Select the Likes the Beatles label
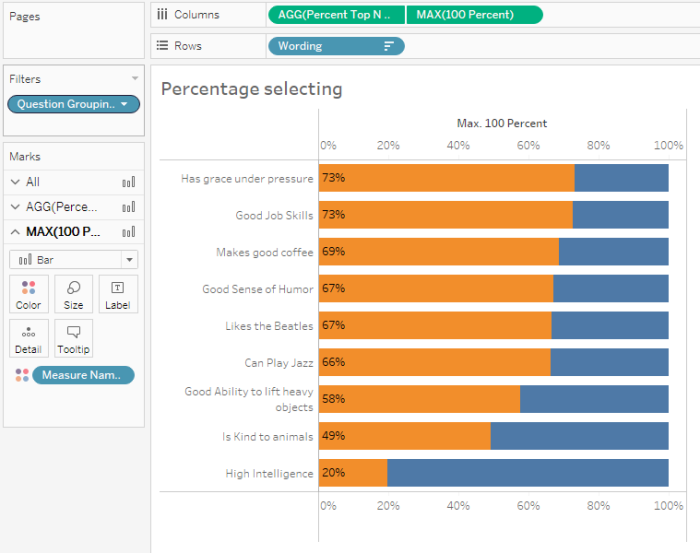The width and height of the screenshot is (700, 553). coord(269,326)
